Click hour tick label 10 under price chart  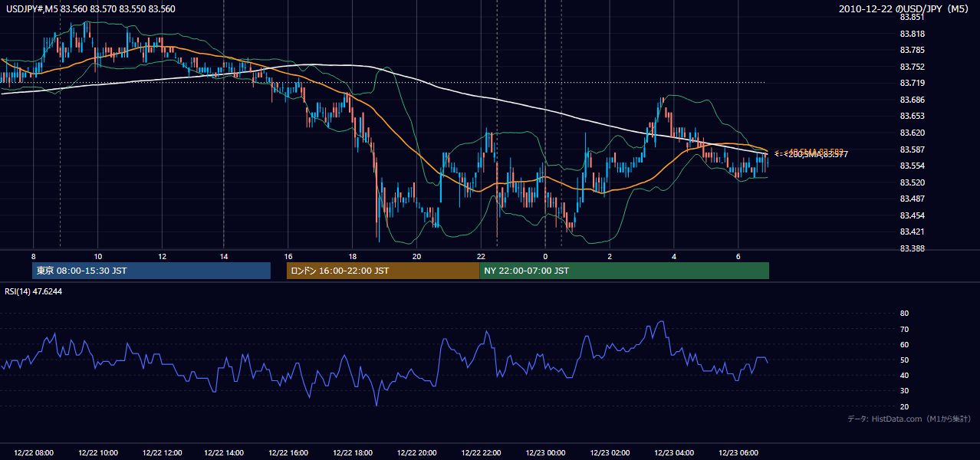click(x=98, y=256)
